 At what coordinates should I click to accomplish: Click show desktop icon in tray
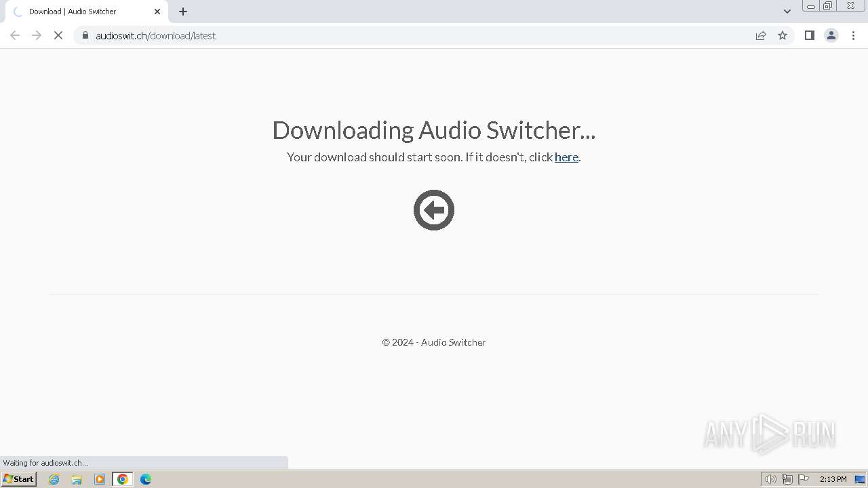[x=860, y=479]
